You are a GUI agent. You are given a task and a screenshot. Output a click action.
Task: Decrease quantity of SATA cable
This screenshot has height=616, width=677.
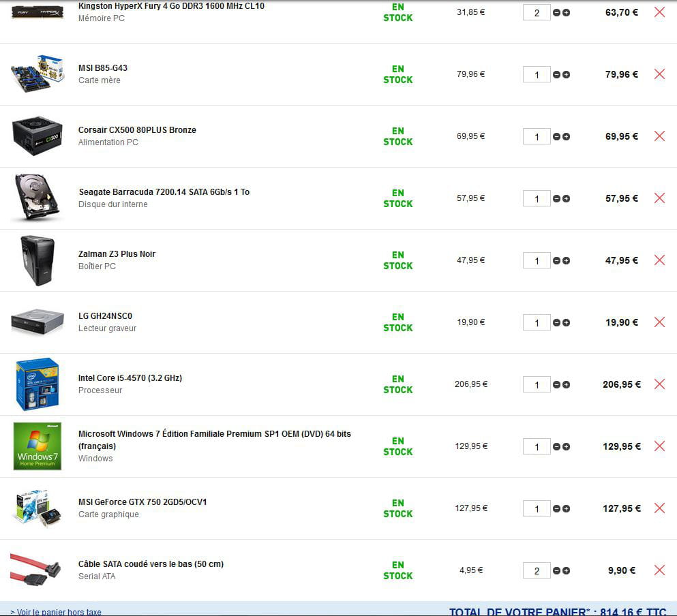pos(556,570)
